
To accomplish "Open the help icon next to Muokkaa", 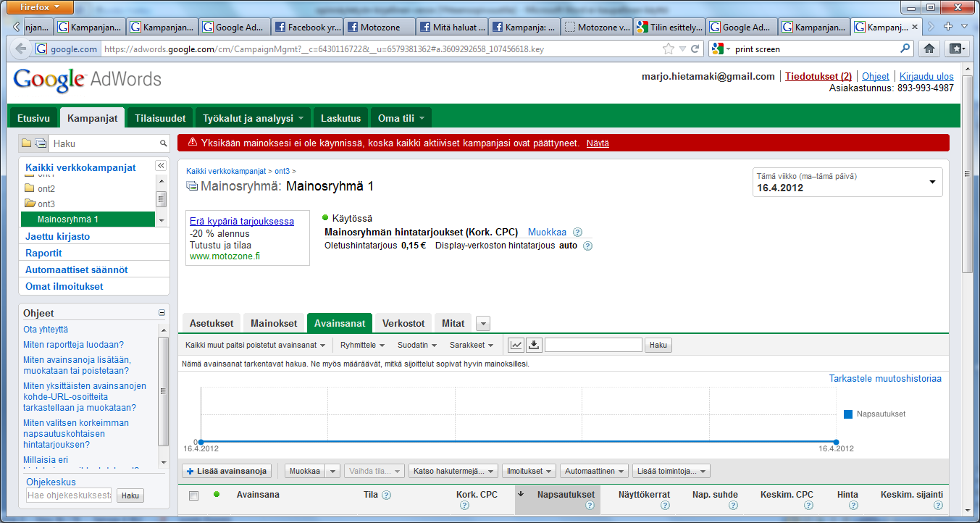I will [x=577, y=233].
